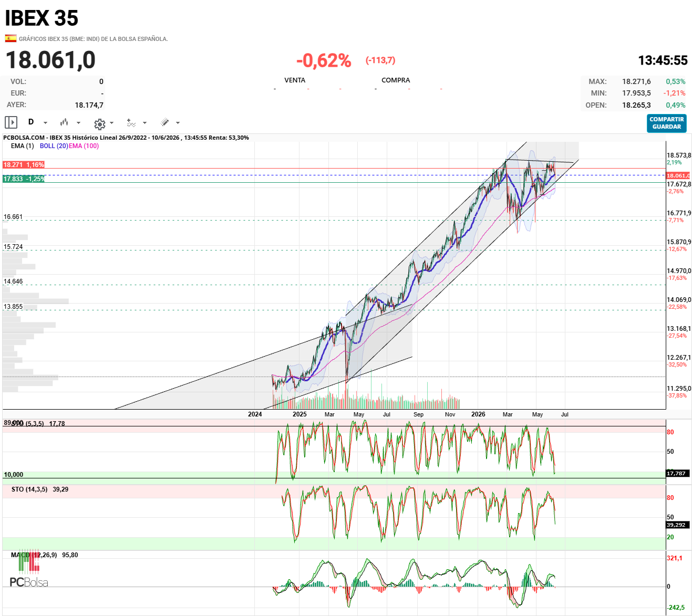Click the 18.573,8 price axis label
Image resolution: width=692 pixels, height=616 pixels.
(x=679, y=155)
